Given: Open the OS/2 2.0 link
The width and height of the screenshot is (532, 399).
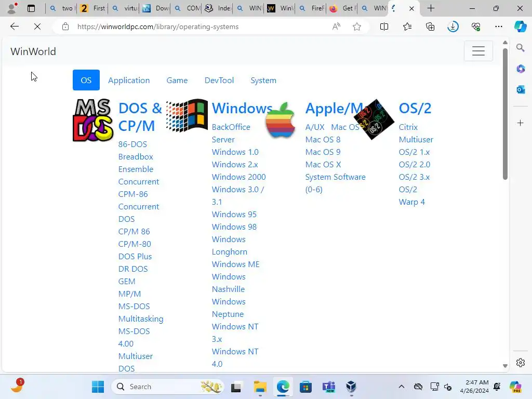Looking at the screenshot, I should tap(415, 165).
